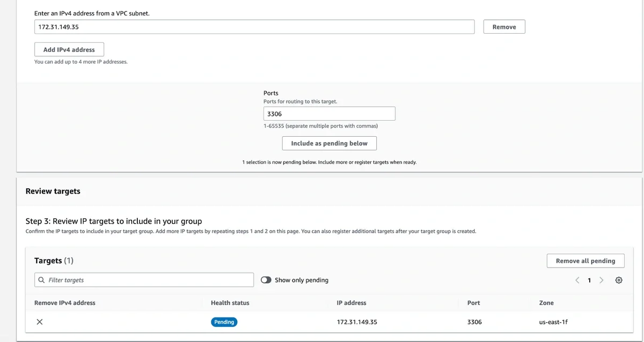
Task: Click 'Ports for routing to this target' description
Action: pyautogui.click(x=301, y=101)
